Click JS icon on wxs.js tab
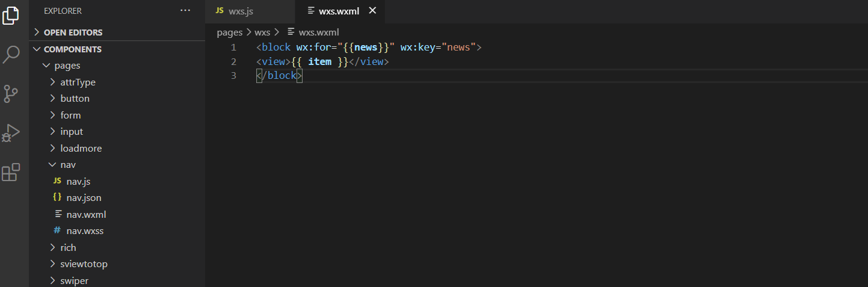 point(220,11)
